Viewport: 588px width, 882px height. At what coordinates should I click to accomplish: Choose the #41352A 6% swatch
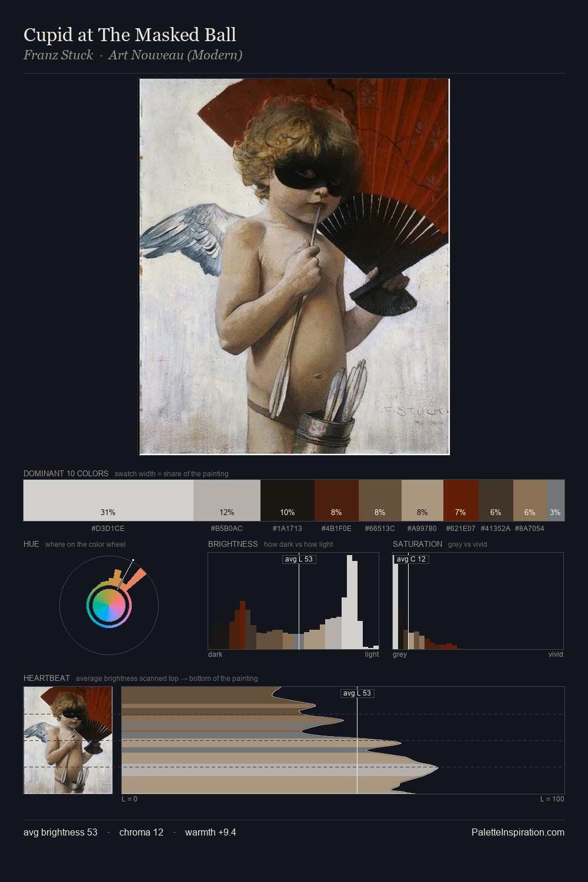coord(496,500)
